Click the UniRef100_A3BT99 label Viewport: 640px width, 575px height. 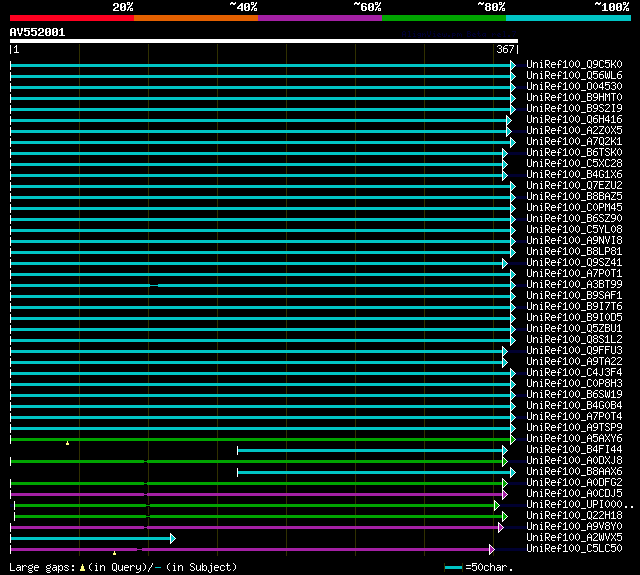tap(574, 285)
